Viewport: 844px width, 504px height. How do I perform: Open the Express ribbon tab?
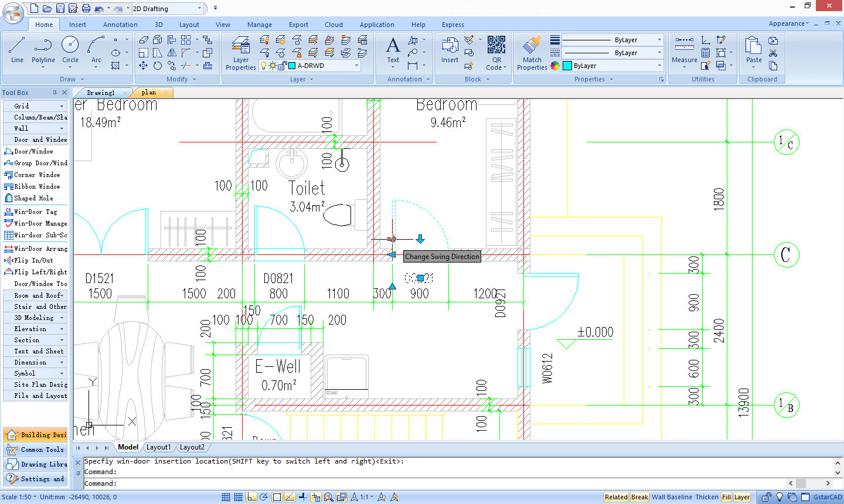pos(452,25)
